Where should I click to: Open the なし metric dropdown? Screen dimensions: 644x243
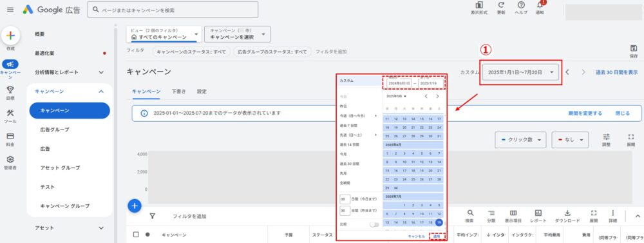[570, 140]
